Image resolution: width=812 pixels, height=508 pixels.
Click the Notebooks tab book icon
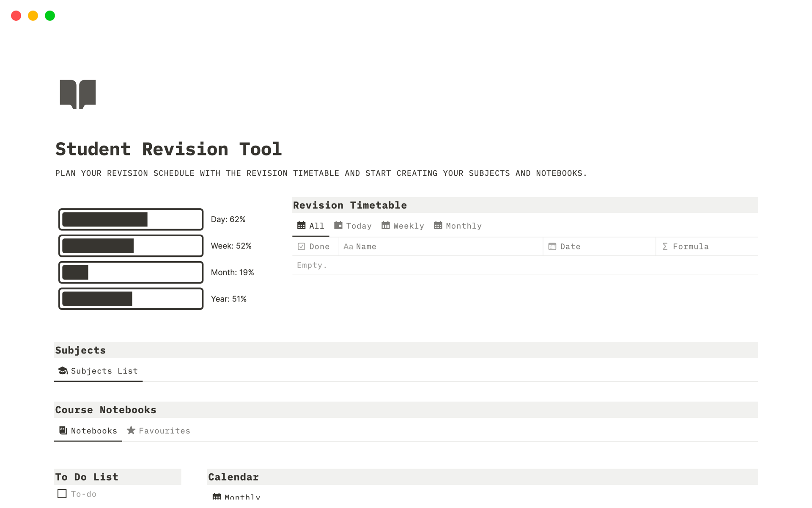point(63,431)
